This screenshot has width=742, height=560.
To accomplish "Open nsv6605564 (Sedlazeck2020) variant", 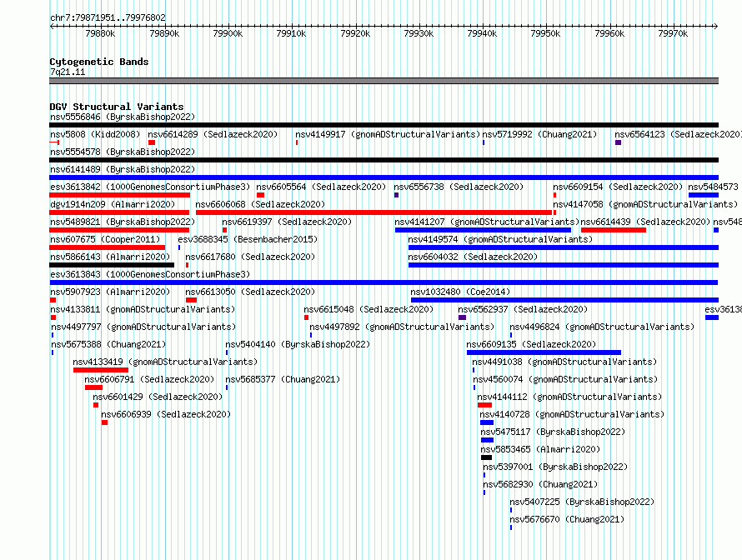I will click(321, 187).
